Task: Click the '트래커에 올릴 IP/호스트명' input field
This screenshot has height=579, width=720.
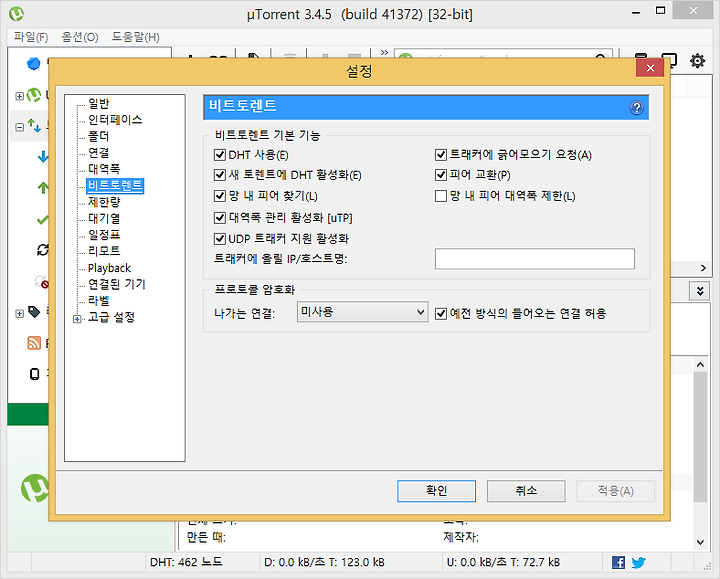Action: 535,259
